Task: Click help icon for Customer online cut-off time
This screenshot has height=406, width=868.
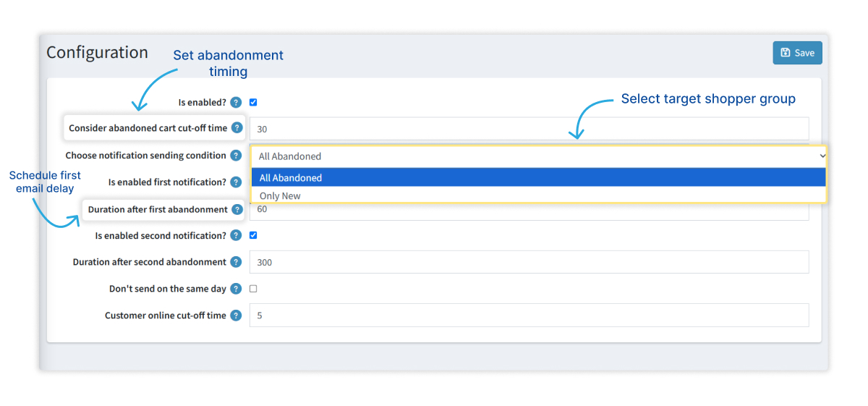Action: (236, 316)
